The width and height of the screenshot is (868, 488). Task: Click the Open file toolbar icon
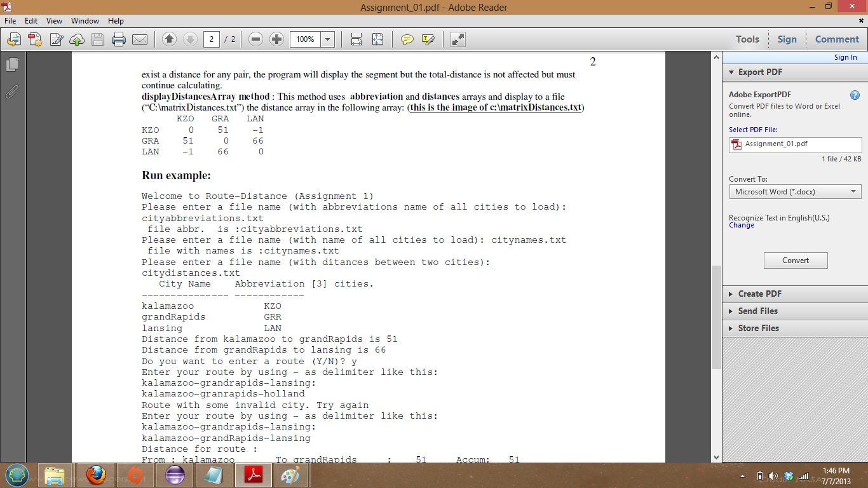[x=14, y=39]
